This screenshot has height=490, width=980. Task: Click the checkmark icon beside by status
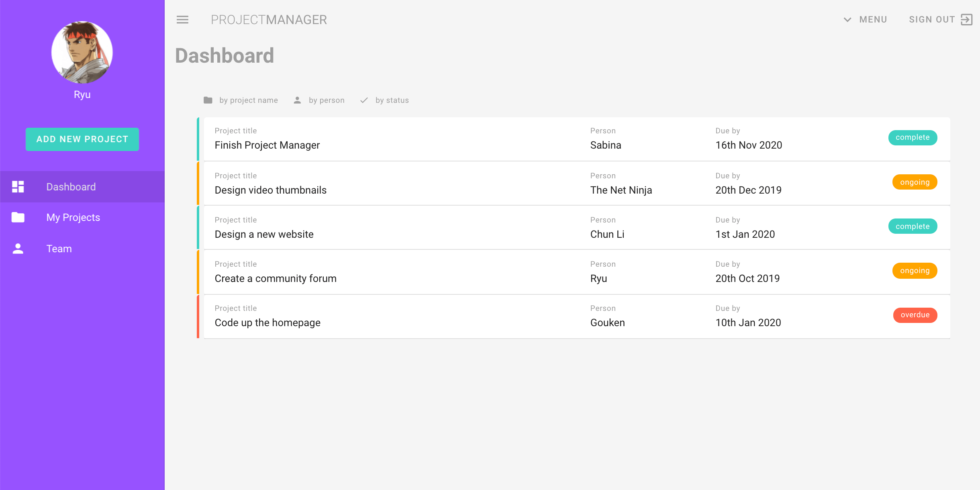pyautogui.click(x=364, y=100)
